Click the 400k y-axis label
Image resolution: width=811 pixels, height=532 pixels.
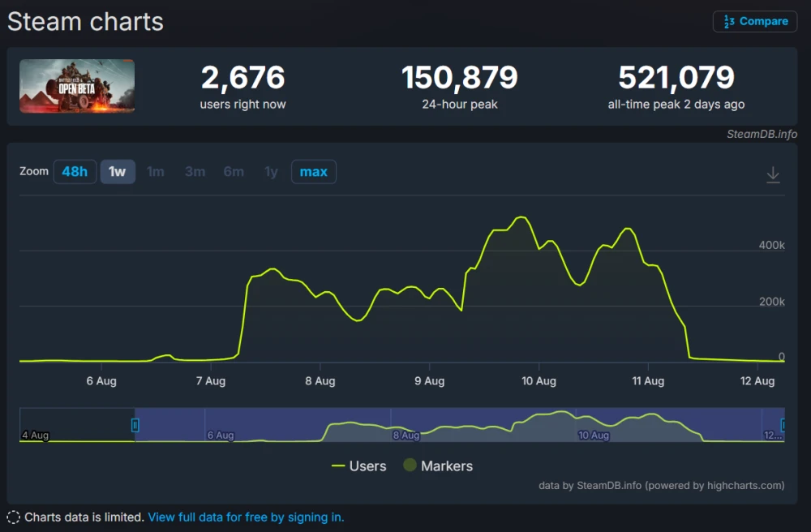point(772,245)
